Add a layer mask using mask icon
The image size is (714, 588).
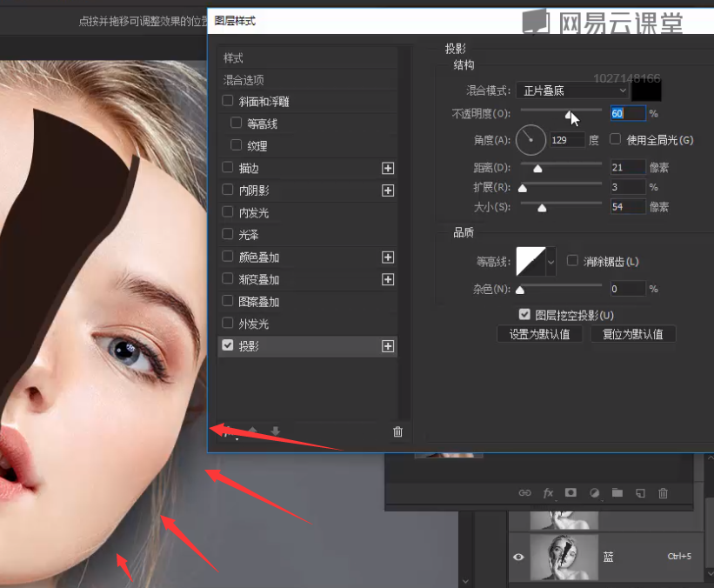[x=571, y=492]
